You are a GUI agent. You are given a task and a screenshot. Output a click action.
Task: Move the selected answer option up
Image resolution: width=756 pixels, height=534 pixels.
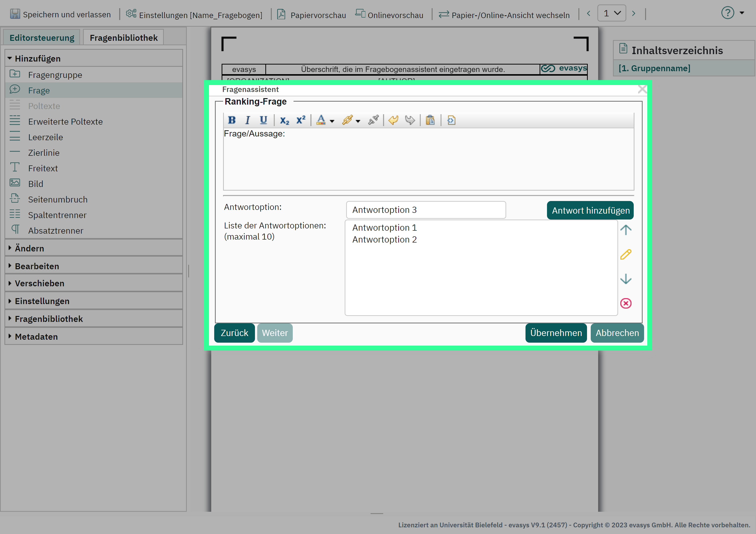[626, 230]
